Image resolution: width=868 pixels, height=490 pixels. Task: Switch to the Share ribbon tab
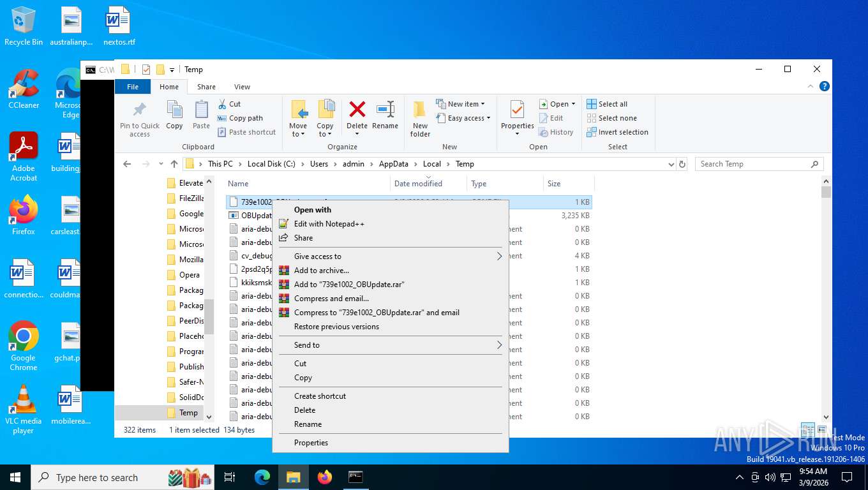(206, 87)
